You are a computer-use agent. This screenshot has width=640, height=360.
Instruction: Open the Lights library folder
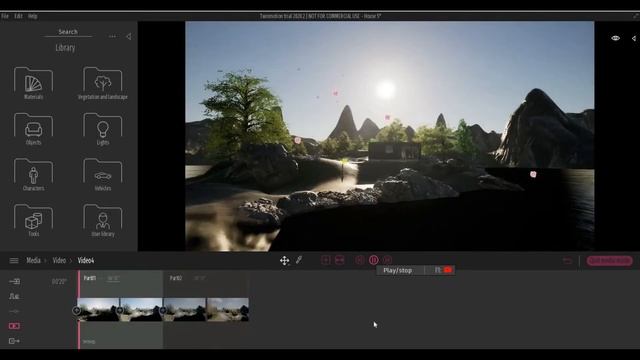point(102,129)
